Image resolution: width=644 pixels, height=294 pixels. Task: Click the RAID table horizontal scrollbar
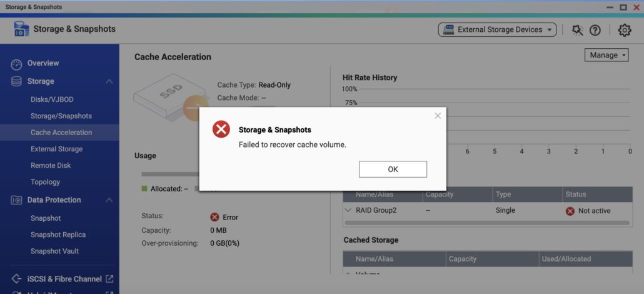pos(487,223)
